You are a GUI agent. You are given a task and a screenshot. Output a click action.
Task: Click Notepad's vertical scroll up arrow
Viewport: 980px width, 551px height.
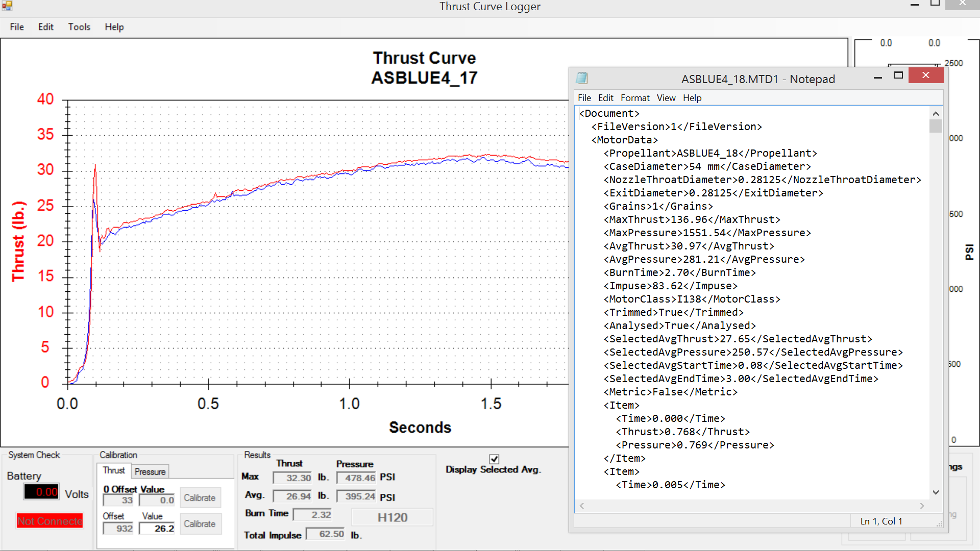point(936,113)
